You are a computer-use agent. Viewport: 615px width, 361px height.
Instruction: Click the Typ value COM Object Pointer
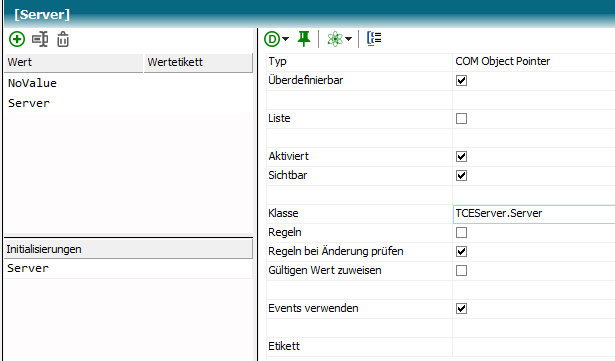(502, 62)
